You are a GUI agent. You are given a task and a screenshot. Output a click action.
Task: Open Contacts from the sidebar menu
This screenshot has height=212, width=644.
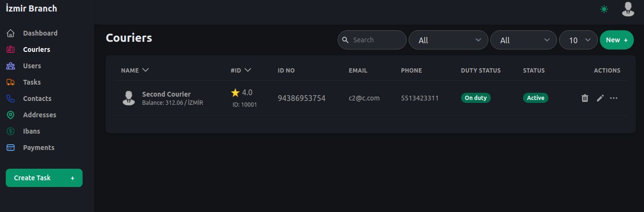pyautogui.click(x=37, y=99)
